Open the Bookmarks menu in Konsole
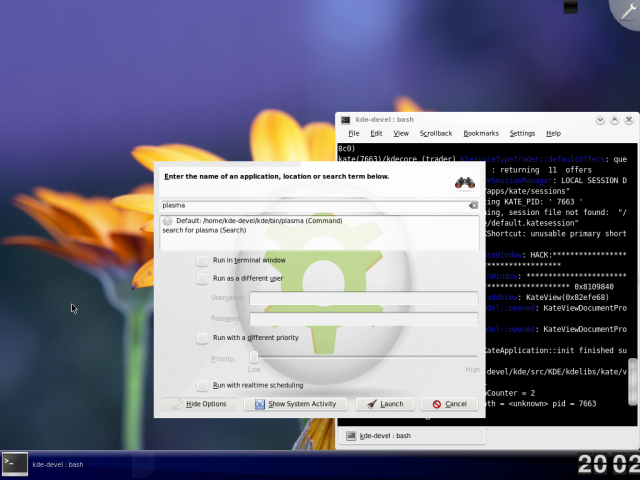 click(480, 133)
